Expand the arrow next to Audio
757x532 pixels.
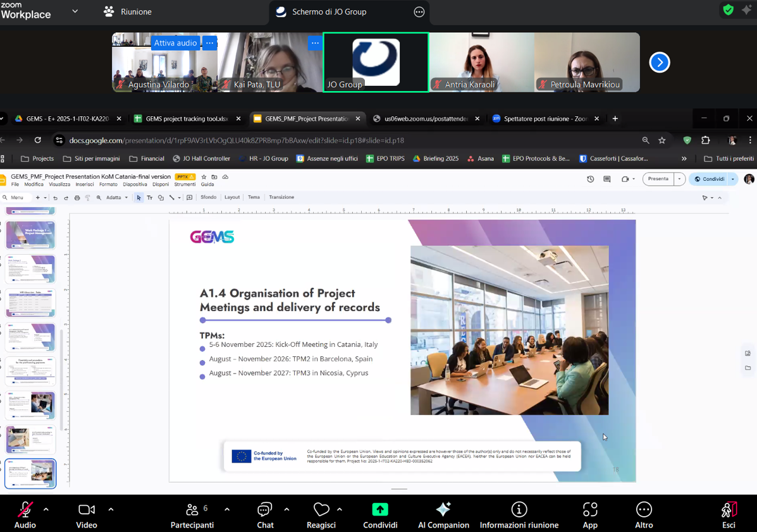pyautogui.click(x=46, y=509)
